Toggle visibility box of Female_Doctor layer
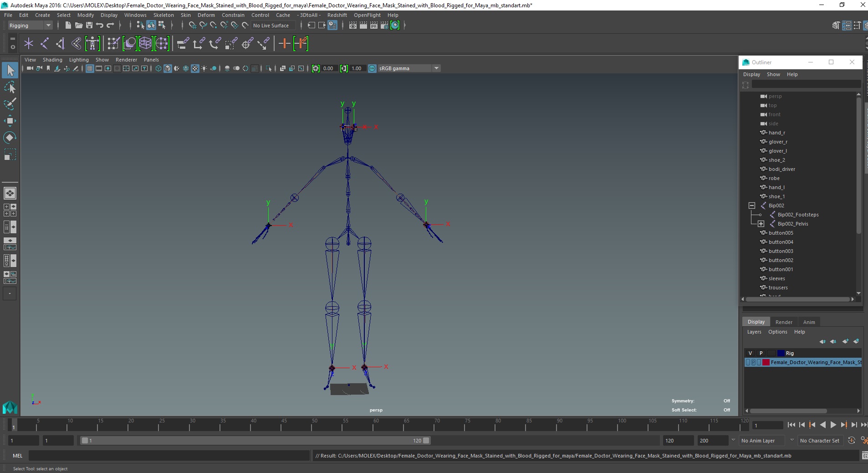This screenshot has width=868, height=473. pyautogui.click(x=748, y=362)
